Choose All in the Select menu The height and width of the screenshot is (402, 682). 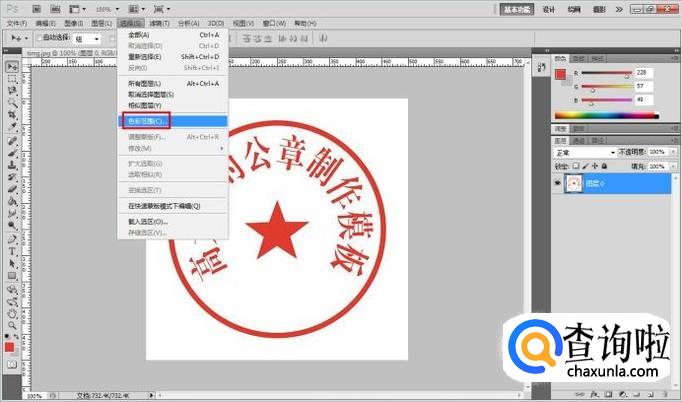pos(173,35)
